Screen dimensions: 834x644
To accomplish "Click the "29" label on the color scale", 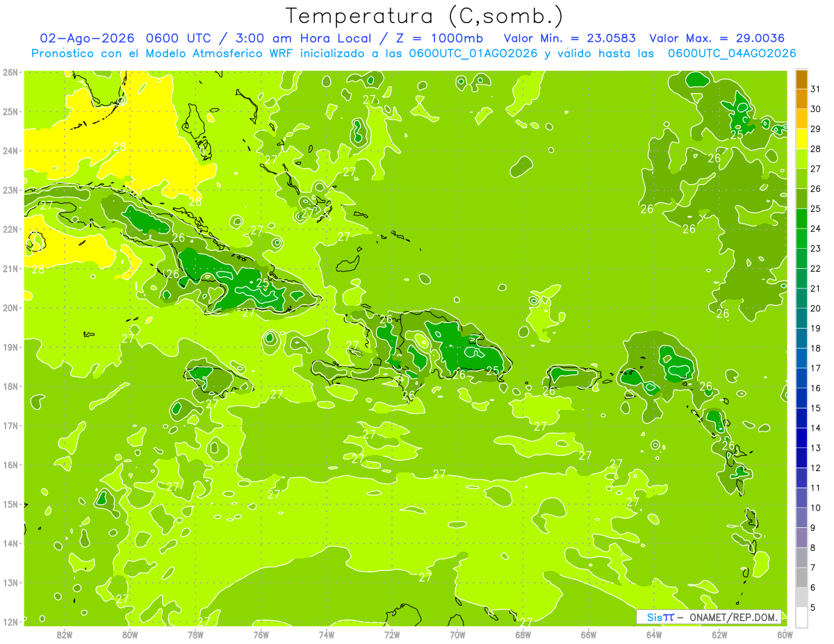I will point(815,129).
